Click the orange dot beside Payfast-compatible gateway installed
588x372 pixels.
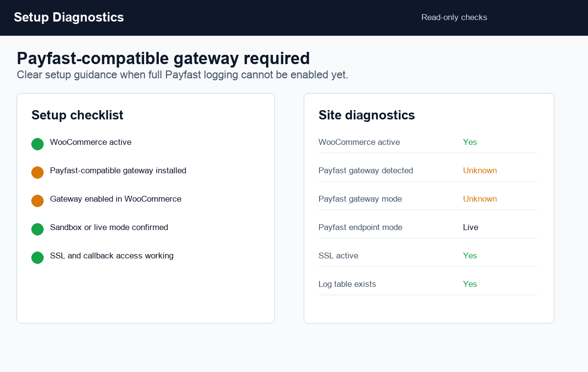click(x=37, y=172)
